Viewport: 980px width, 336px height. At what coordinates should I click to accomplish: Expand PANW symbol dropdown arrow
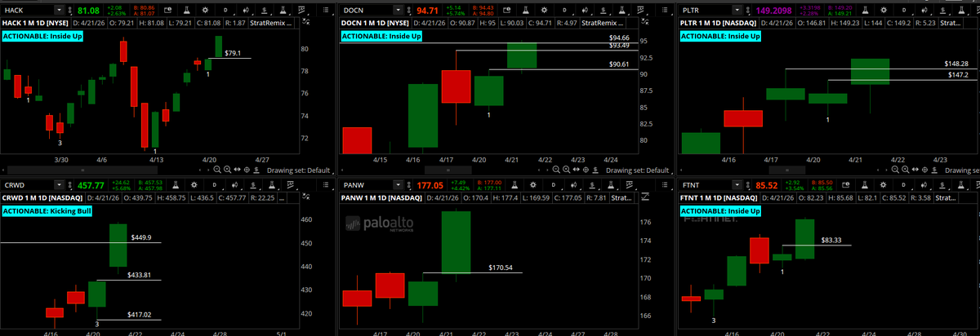[398, 185]
